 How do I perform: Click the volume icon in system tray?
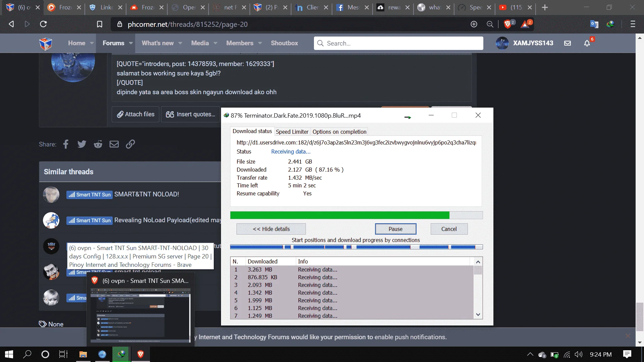[578, 355]
